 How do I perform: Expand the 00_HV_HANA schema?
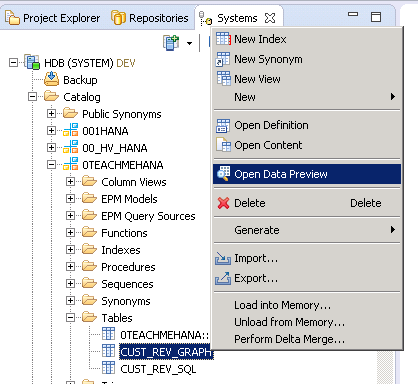(51, 148)
